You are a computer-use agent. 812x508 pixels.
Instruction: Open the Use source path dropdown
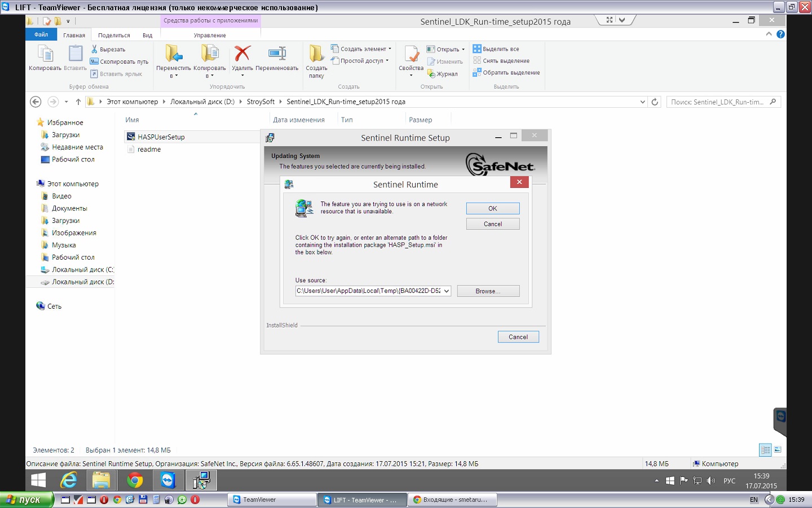coord(446,291)
